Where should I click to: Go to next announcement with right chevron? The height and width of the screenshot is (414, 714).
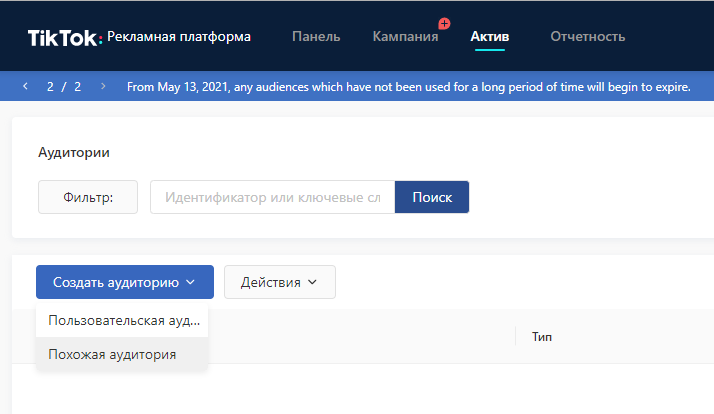(103, 86)
